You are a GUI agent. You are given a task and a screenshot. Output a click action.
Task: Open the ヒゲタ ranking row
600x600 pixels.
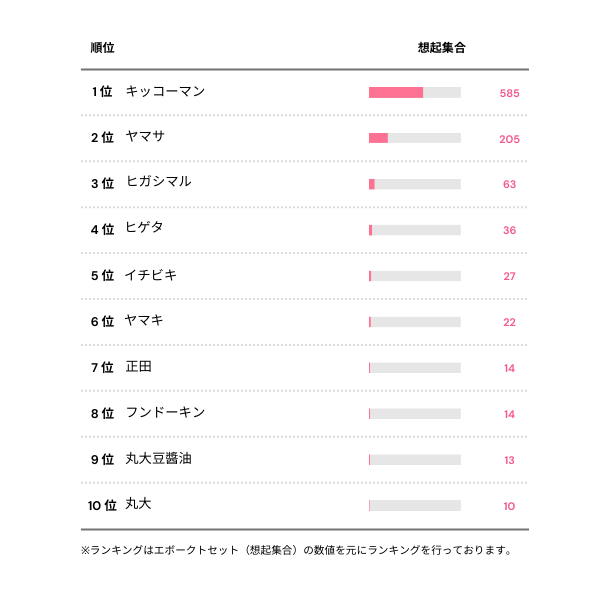click(x=144, y=229)
